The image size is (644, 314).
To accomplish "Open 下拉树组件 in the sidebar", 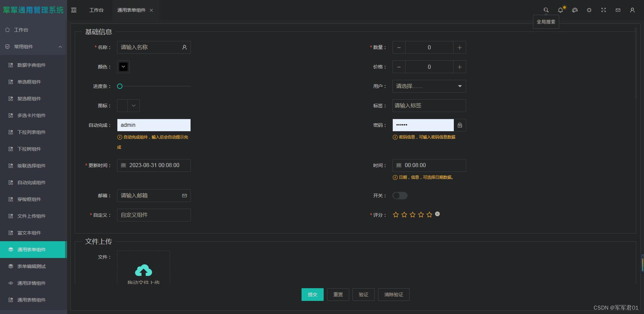I will click(x=34, y=149).
